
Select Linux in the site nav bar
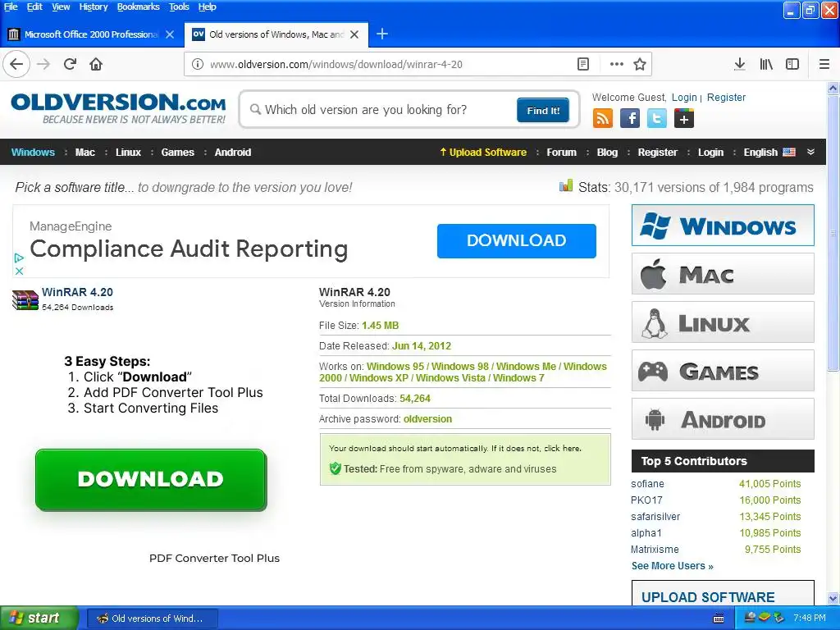point(128,152)
